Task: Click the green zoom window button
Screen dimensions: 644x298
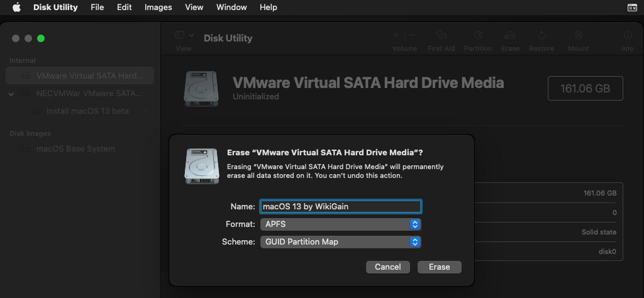Action: [41, 38]
